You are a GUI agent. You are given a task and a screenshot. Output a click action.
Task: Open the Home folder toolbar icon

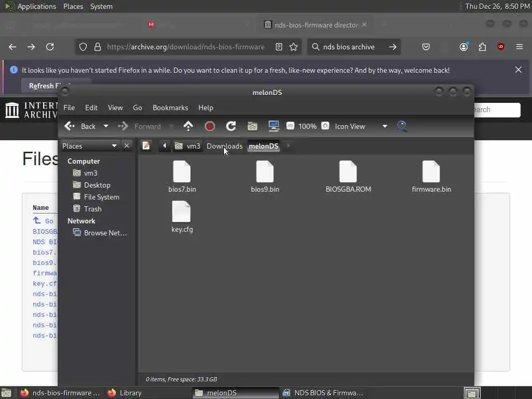click(x=252, y=126)
